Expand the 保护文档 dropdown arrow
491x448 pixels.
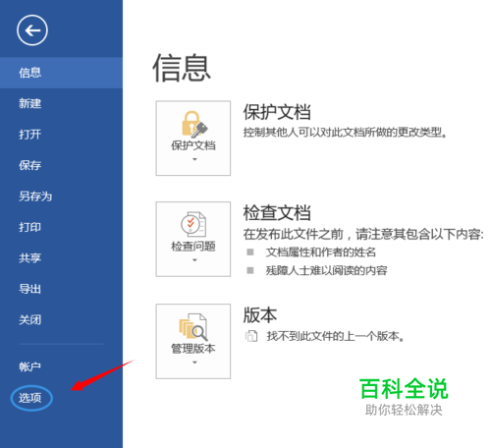(194, 159)
